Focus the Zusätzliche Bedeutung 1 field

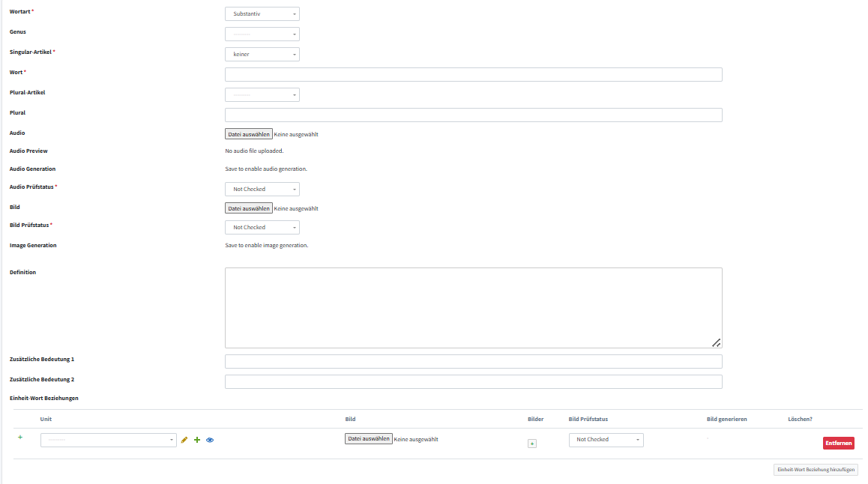point(473,362)
